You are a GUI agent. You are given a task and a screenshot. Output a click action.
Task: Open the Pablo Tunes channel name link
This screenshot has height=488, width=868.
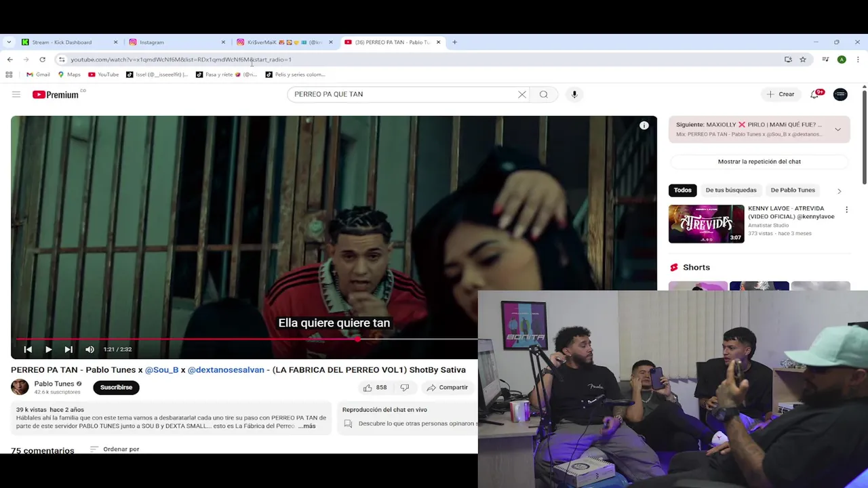[54, 384]
